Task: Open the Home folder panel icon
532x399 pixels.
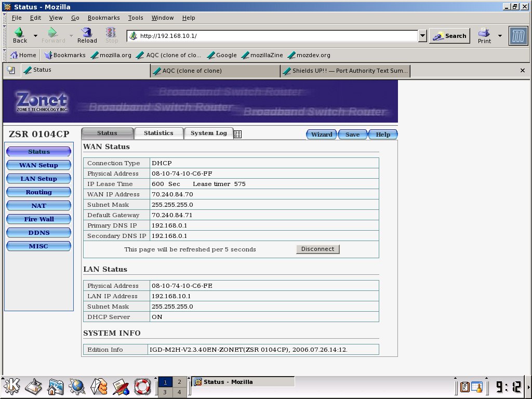Action: coord(55,386)
